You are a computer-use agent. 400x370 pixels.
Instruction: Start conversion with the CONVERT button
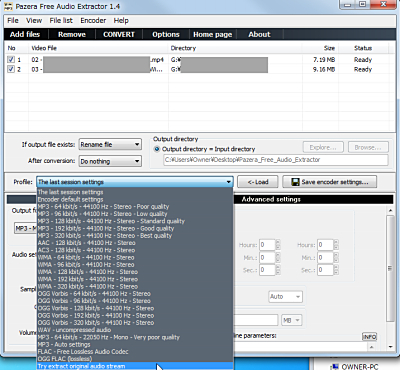[119, 34]
